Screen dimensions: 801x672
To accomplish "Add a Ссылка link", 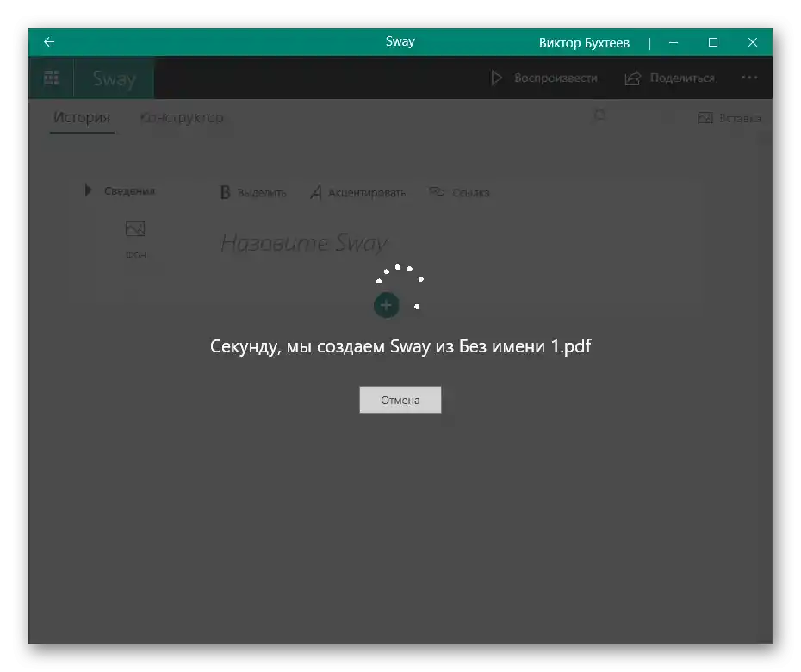I will [459, 192].
